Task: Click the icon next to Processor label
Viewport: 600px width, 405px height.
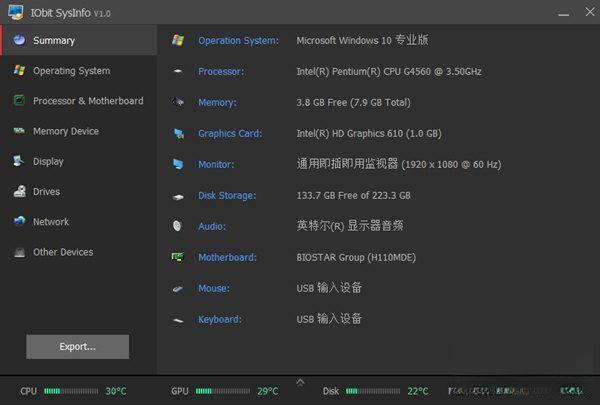Action: point(178,71)
